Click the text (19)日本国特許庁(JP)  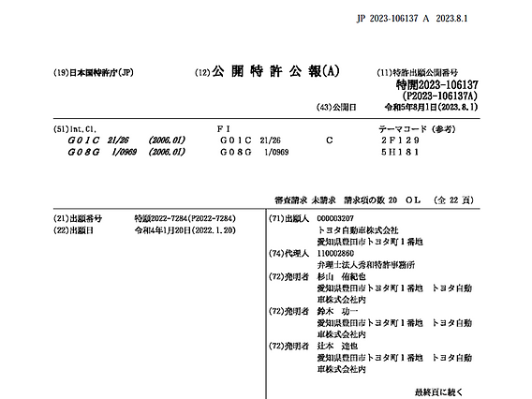pos(94,73)
